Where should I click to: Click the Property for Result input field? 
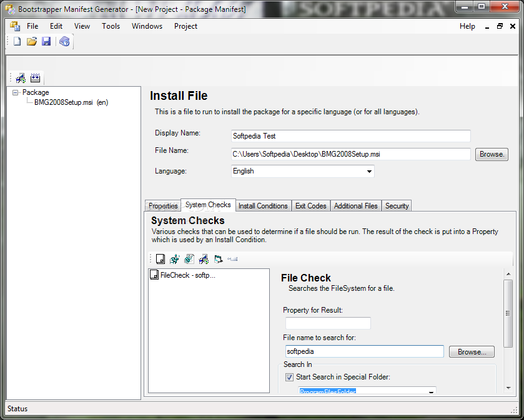328,323
